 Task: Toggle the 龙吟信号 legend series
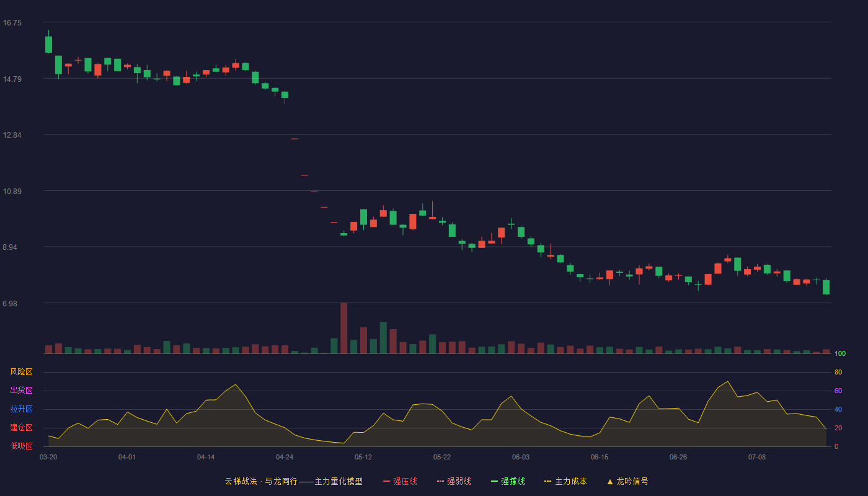627,481
